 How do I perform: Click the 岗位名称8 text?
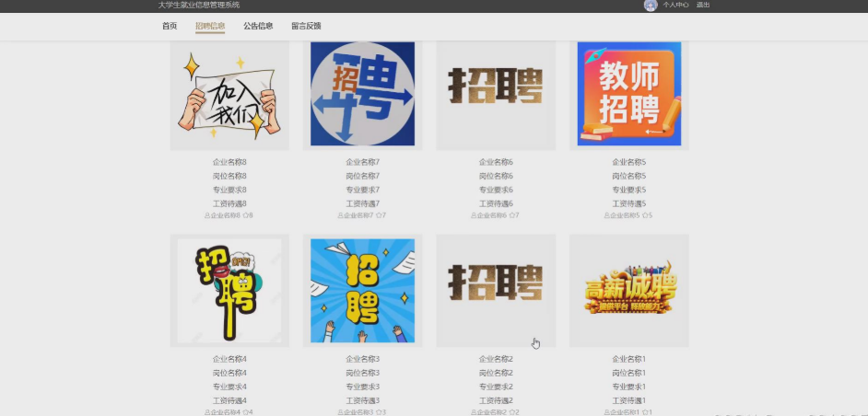point(229,176)
